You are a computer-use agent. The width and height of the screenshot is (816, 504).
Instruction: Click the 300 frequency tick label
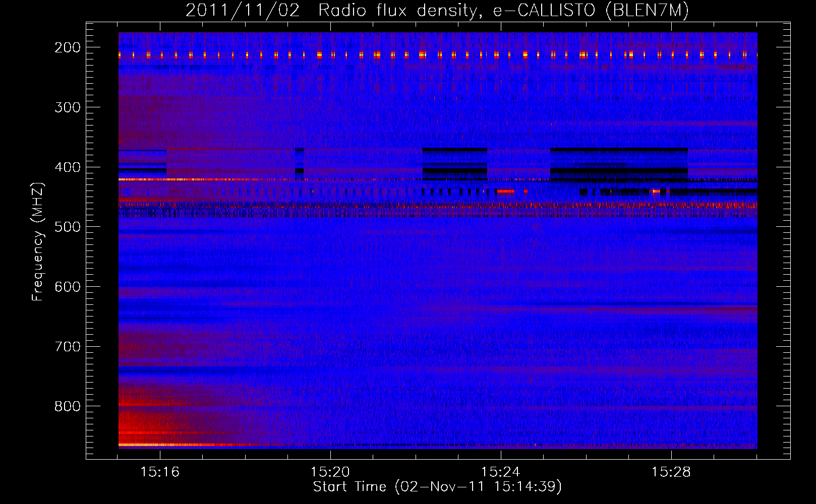pos(68,107)
